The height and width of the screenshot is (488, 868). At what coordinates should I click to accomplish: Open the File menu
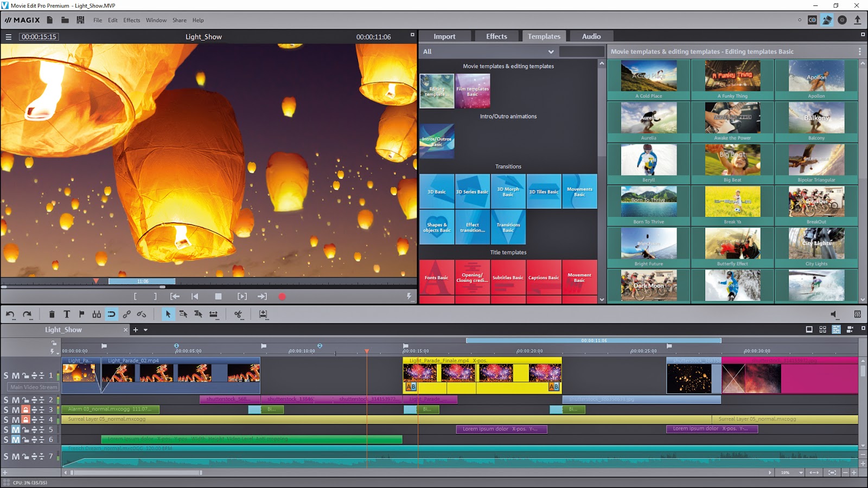pos(98,20)
